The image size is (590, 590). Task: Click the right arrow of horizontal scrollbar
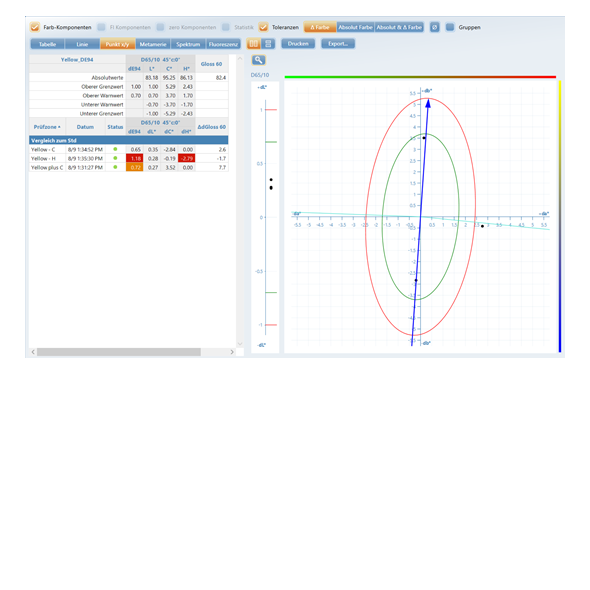click(x=232, y=352)
